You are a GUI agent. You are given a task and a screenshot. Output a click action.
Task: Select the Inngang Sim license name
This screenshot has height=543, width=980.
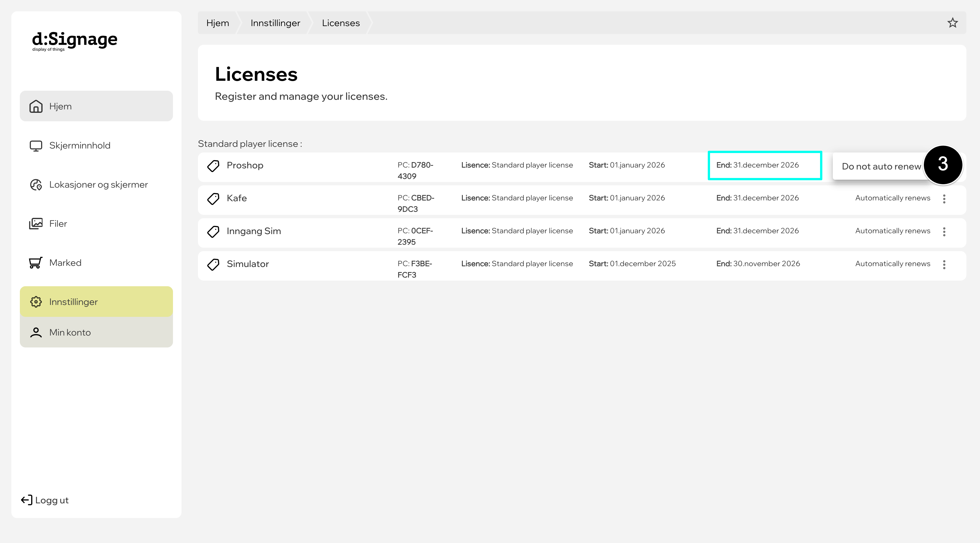tap(254, 231)
